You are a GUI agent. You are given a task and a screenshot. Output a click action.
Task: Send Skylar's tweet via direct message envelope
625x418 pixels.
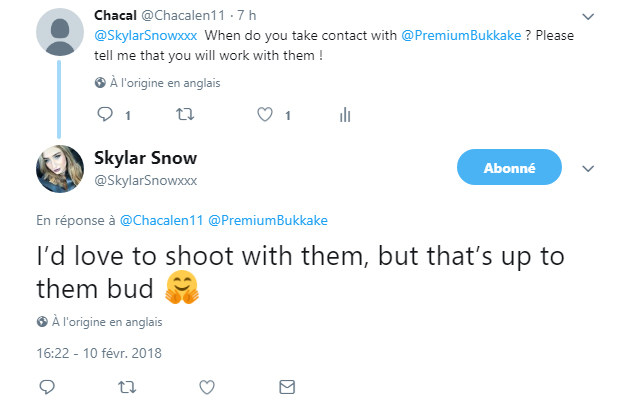287,386
